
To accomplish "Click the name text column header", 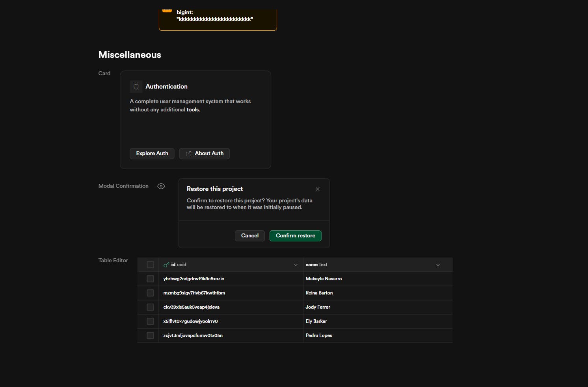I will tap(378, 265).
